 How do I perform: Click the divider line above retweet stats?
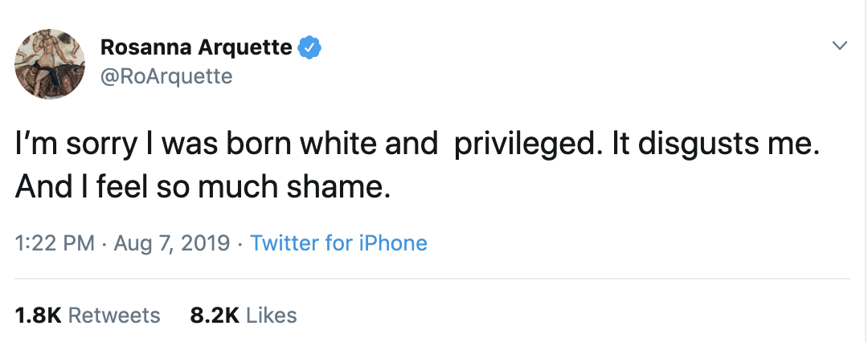tap(434, 279)
